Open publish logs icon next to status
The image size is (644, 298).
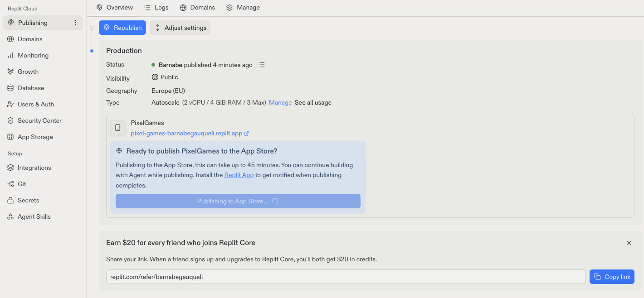tap(262, 65)
